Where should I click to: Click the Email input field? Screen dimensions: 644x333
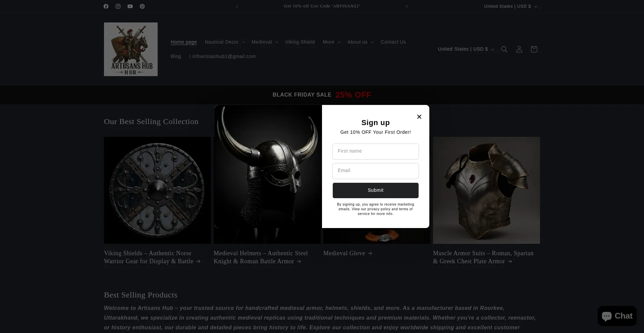coord(376,171)
